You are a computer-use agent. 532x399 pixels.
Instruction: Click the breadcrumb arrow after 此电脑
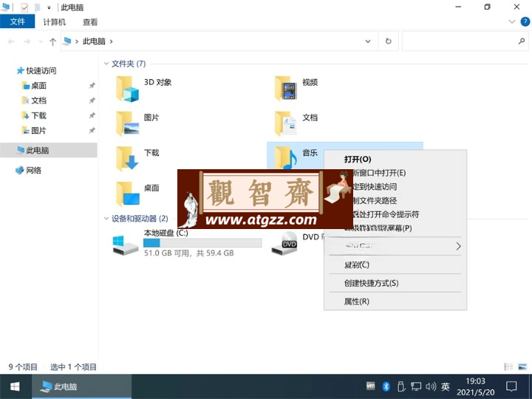point(111,41)
